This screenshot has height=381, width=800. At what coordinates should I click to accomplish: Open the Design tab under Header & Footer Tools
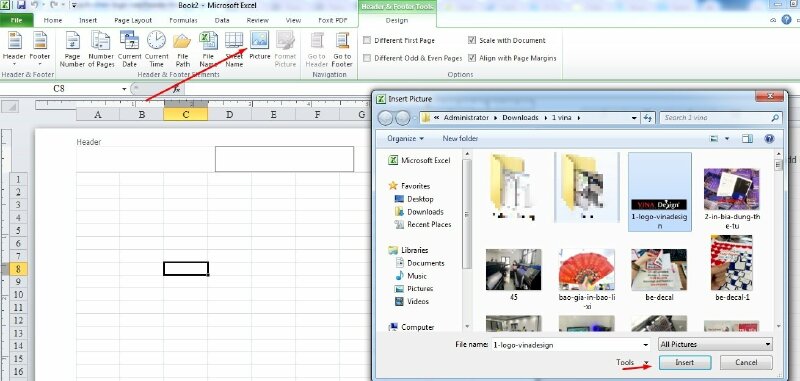[x=397, y=20]
